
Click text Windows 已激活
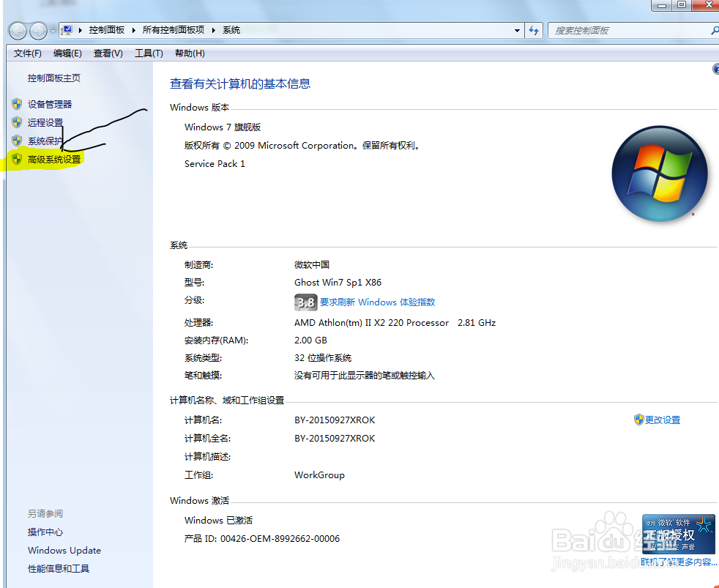coord(218,521)
